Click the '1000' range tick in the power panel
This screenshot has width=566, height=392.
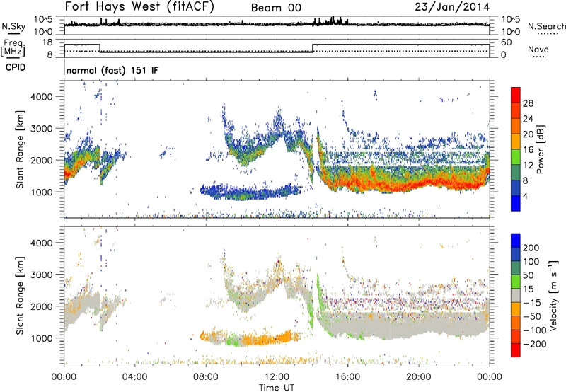(41, 192)
